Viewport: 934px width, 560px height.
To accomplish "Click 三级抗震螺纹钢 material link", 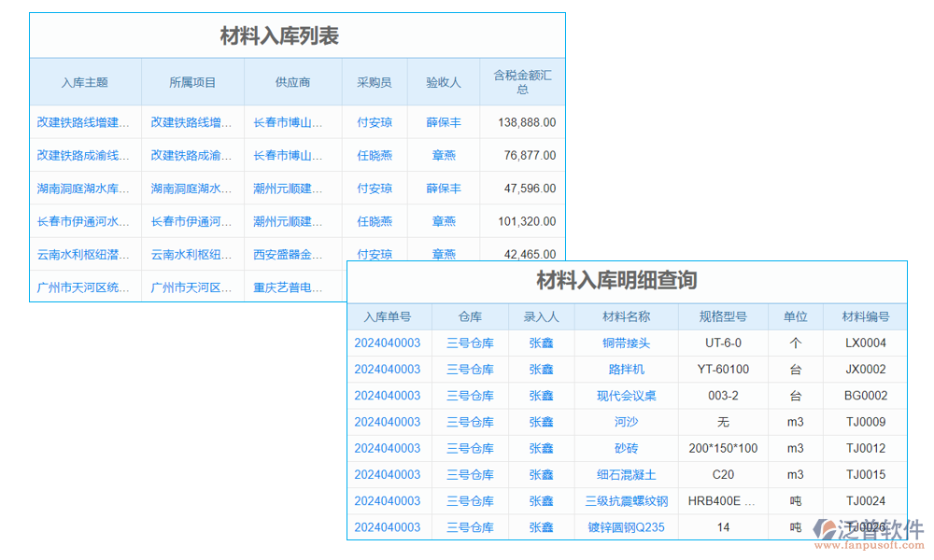I will click(x=628, y=501).
